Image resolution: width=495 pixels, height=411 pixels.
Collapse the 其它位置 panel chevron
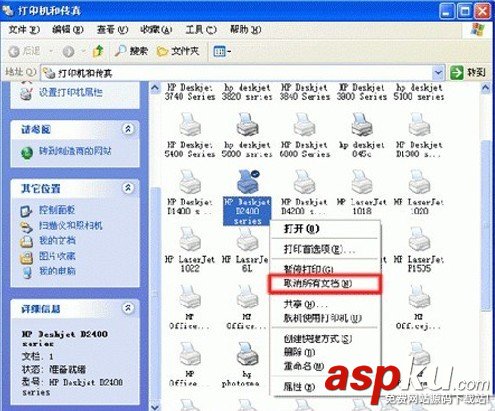coord(128,188)
